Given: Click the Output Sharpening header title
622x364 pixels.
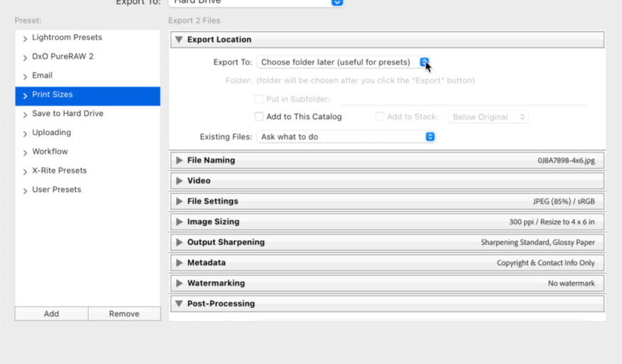Looking at the screenshot, I should tap(226, 242).
